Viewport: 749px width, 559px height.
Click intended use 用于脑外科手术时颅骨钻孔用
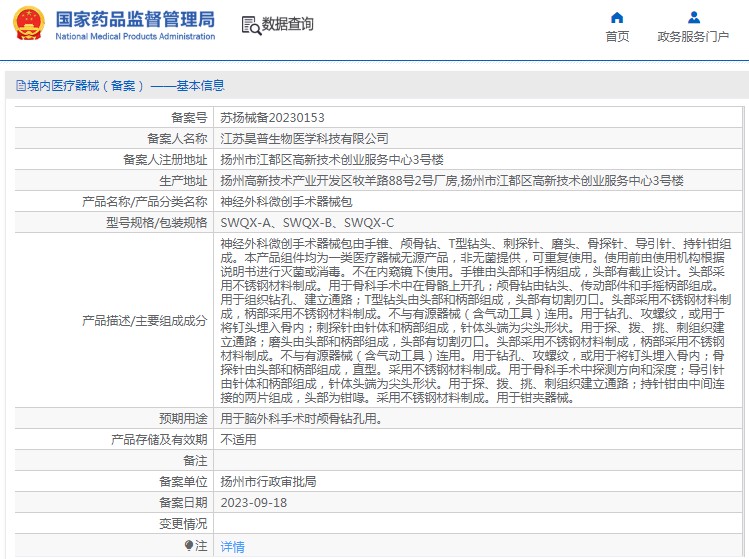tap(301, 419)
